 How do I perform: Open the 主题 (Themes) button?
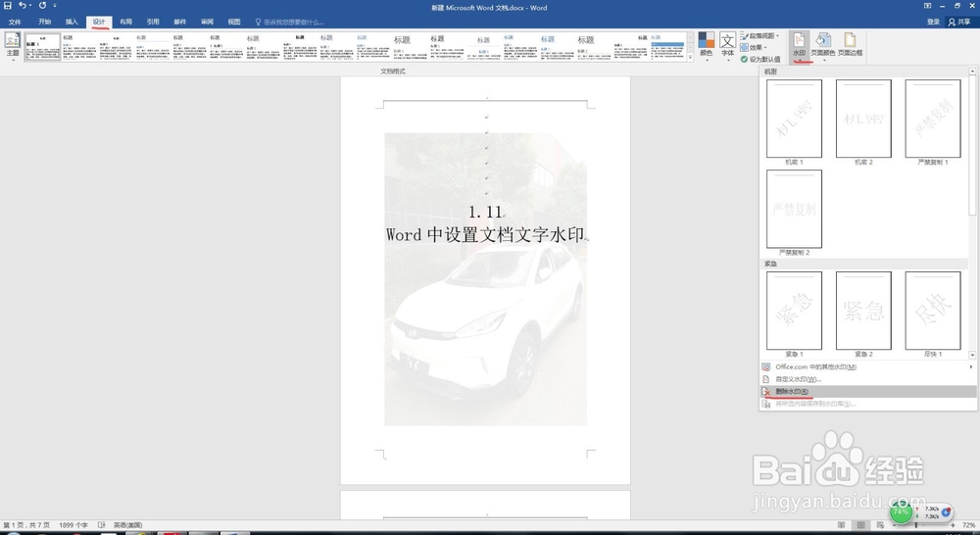click(x=13, y=46)
